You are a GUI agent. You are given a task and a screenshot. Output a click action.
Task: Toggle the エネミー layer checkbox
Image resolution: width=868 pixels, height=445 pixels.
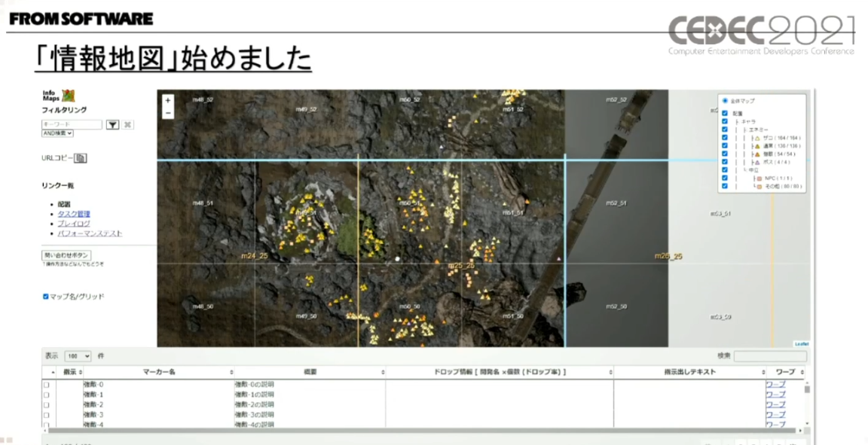[x=725, y=130]
